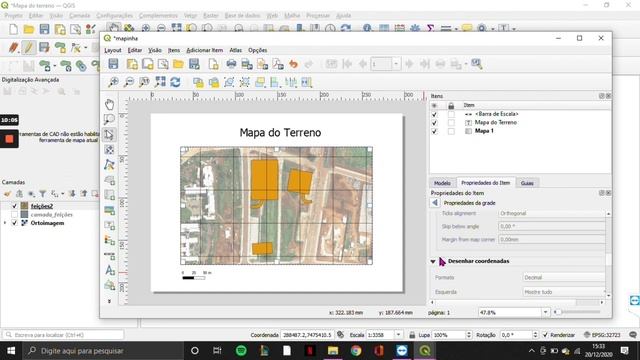Switch to the Modelo tab
Image resolution: width=640 pixels, height=360 pixels.
(x=442, y=183)
